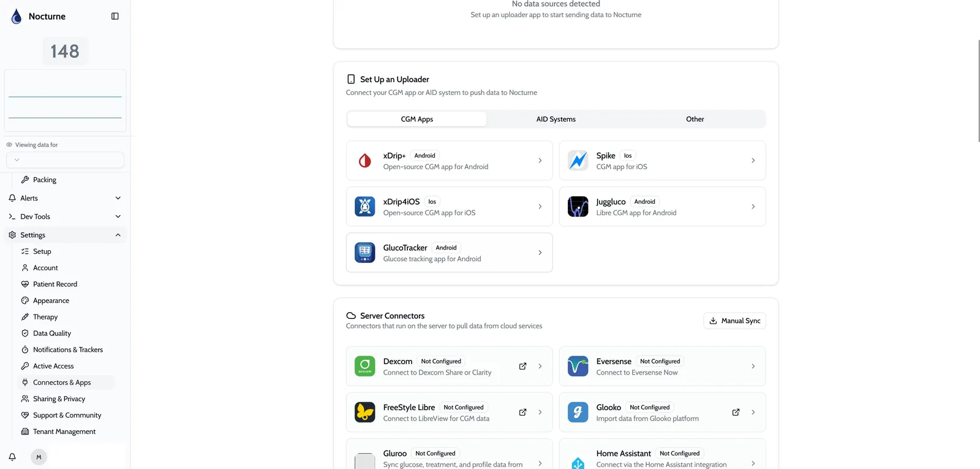This screenshot has width=980, height=469.
Task: Click the Dev Tools terminal icon
Action: 12,216
